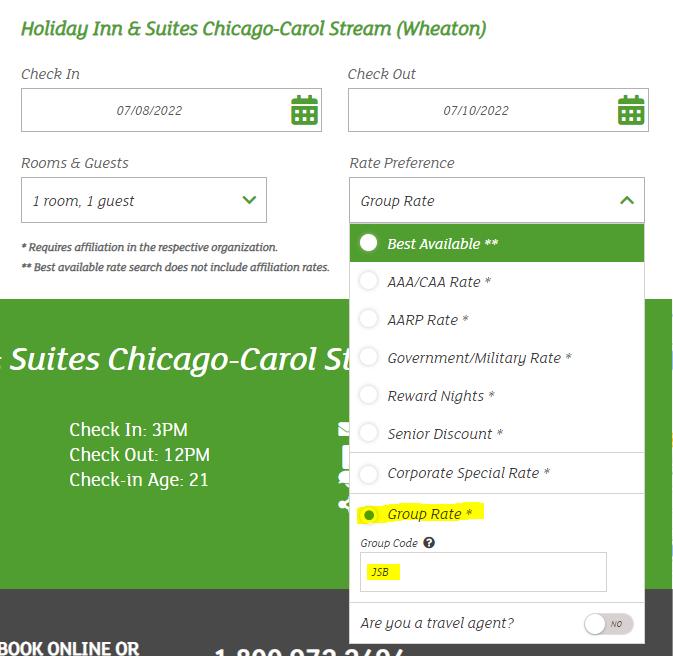673x656 pixels.
Task: Select Reward Nights radio button
Action: click(x=368, y=395)
